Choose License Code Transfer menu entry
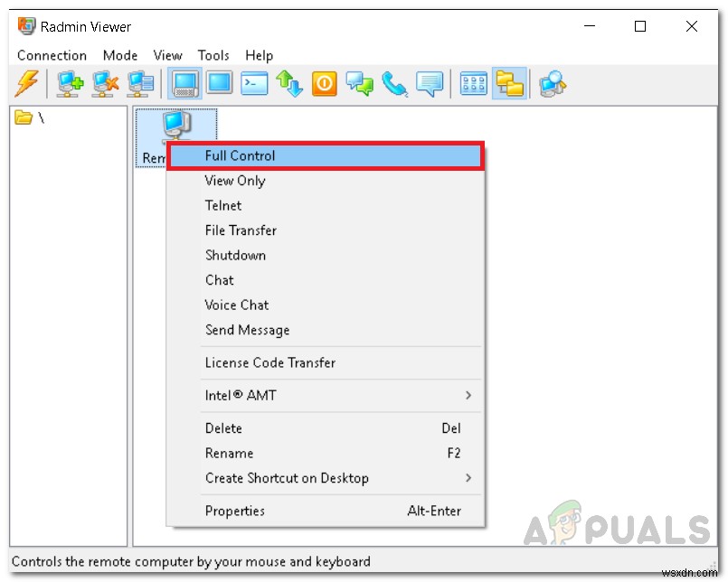Screen dimensions: 728x582 pos(325,362)
